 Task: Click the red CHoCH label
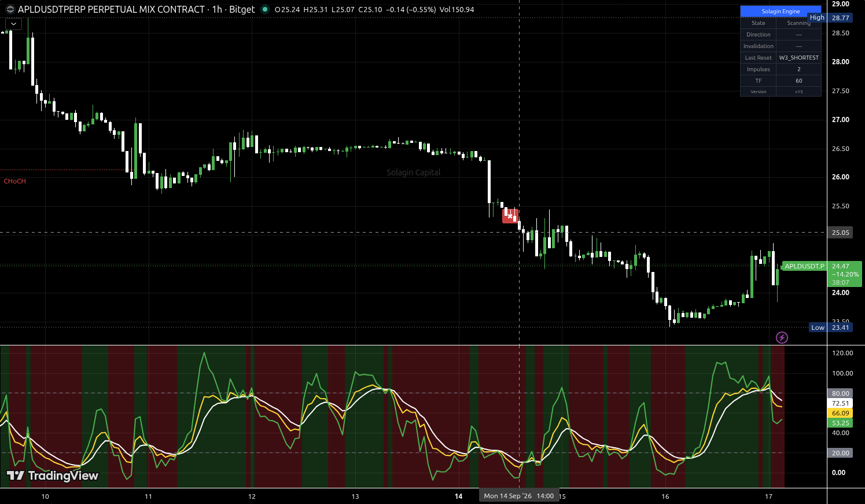coord(15,181)
